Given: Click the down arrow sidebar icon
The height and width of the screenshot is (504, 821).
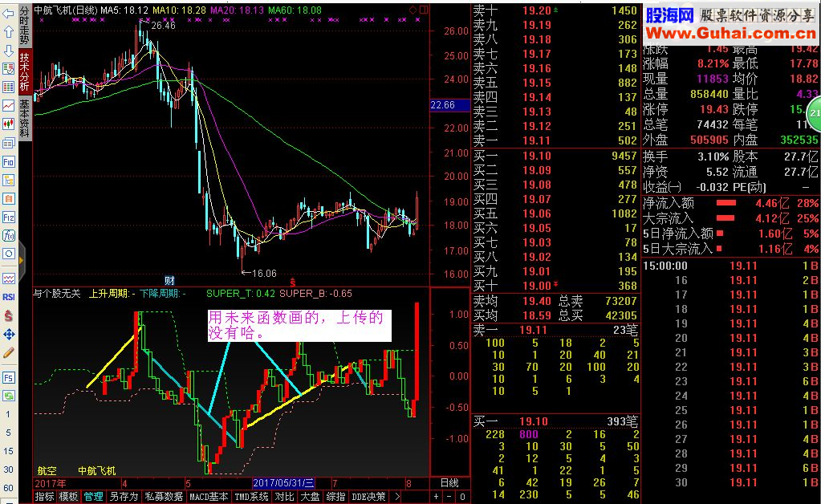Looking at the screenshot, I should [8, 51].
